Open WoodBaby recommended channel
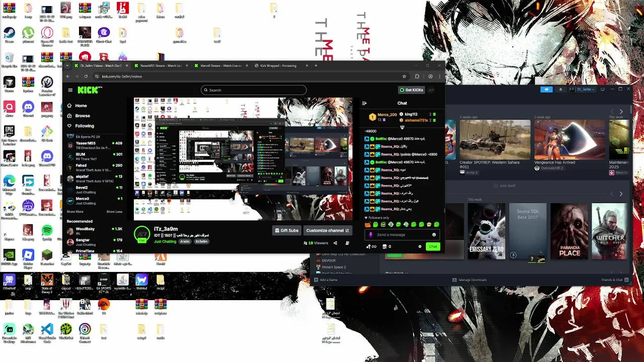The height and width of the screenshot is (362, 644). [x=95, y=231]
